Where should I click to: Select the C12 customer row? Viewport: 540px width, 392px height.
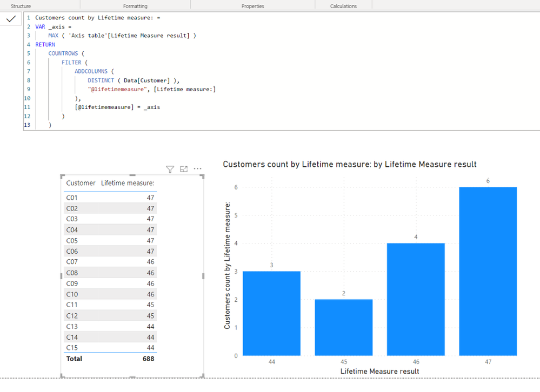click(110, 316)
